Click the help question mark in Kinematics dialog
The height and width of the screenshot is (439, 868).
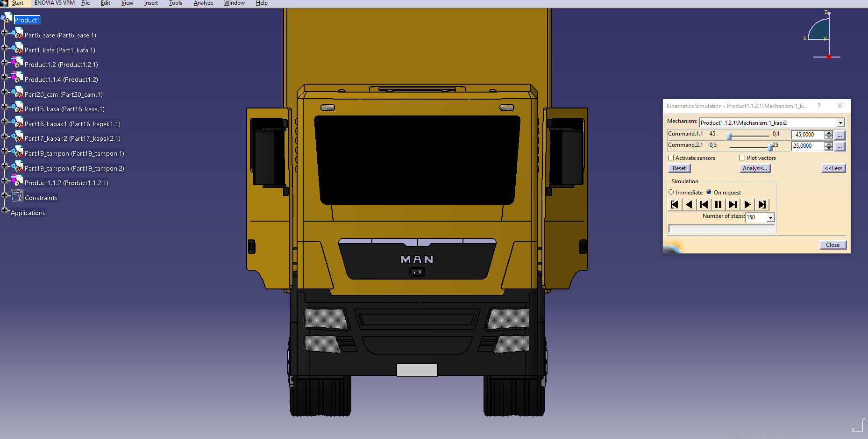(x=819, y=106)
